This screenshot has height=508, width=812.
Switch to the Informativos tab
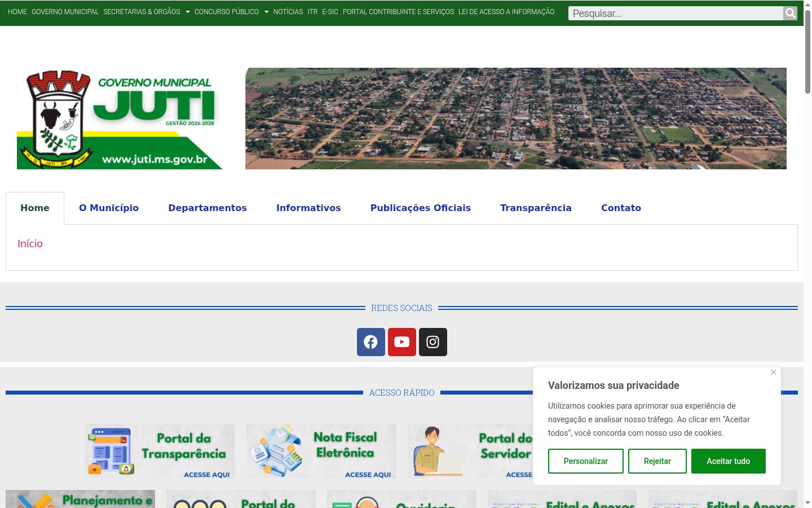308,208
